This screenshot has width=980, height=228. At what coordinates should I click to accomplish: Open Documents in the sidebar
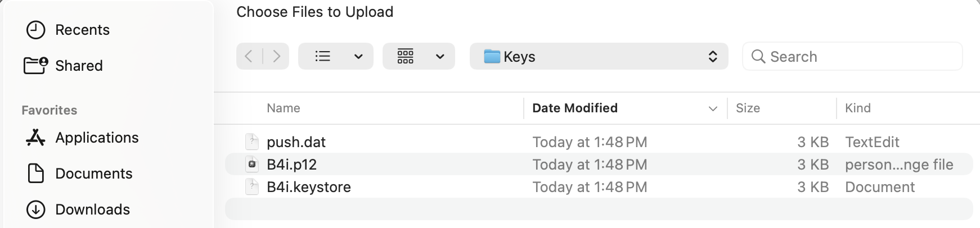[x=93, y=174]
